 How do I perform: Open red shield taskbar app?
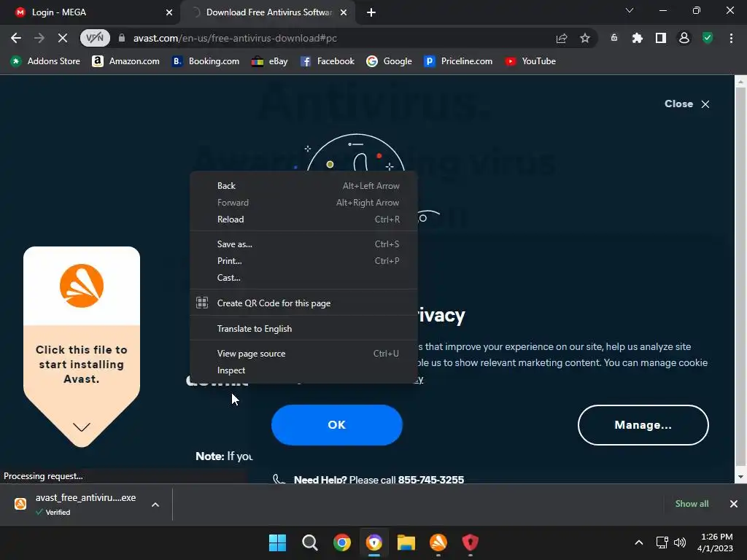pyautogui.click(x=471, y=542)
